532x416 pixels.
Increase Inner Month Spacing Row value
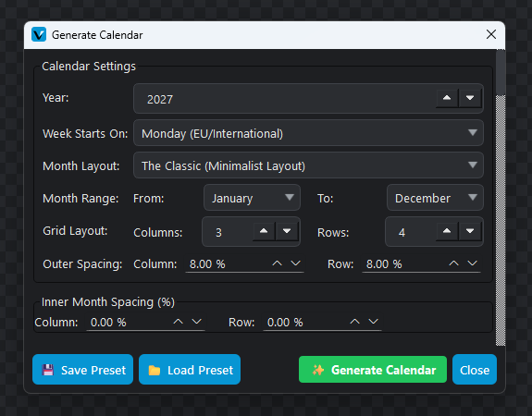[354, 322]
